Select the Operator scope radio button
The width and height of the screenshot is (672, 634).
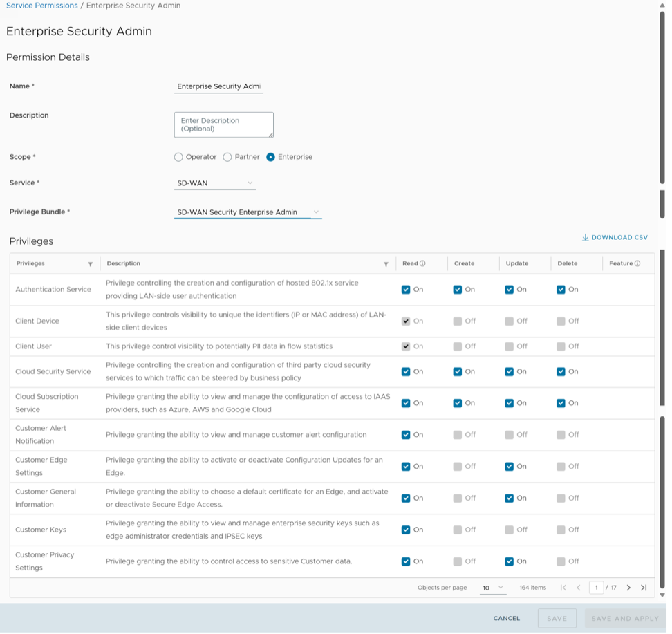click(x=178, y=157)
